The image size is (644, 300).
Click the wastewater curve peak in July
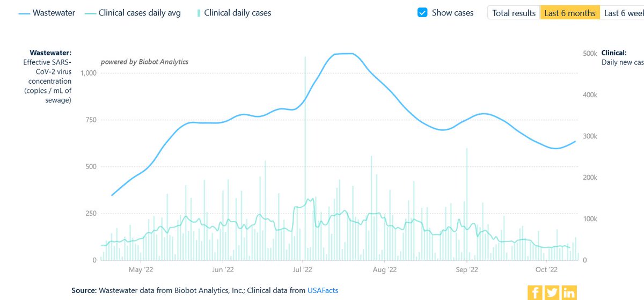point(343,54)
